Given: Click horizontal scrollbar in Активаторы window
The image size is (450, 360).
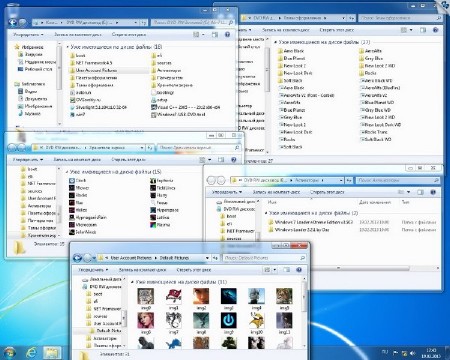Looking at the screenshot, I should [338, 268].
